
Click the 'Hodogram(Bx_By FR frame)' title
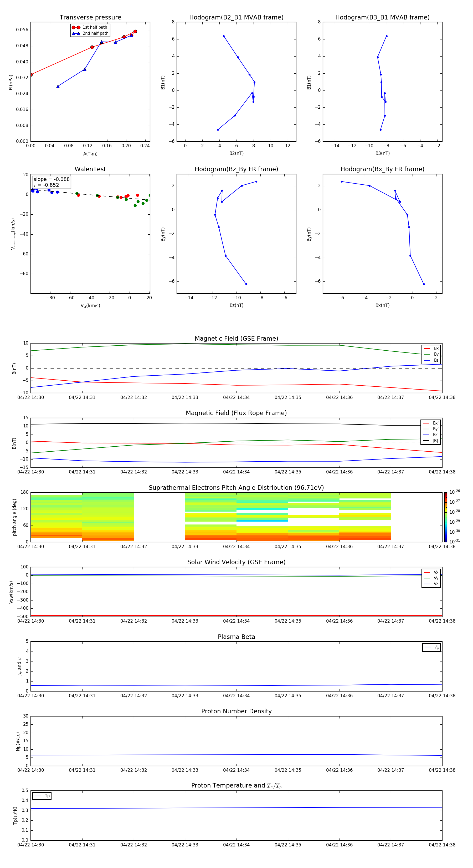tap(382, 169)
